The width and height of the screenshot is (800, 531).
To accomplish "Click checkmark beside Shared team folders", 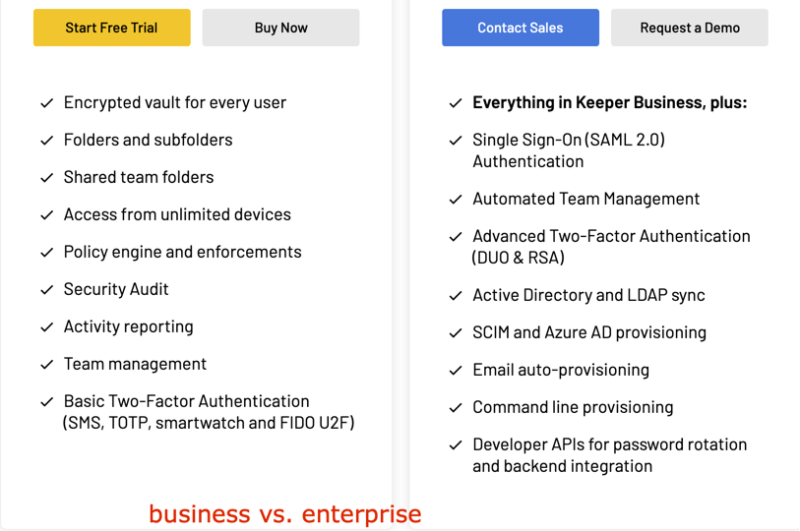I will coord(47,178).
